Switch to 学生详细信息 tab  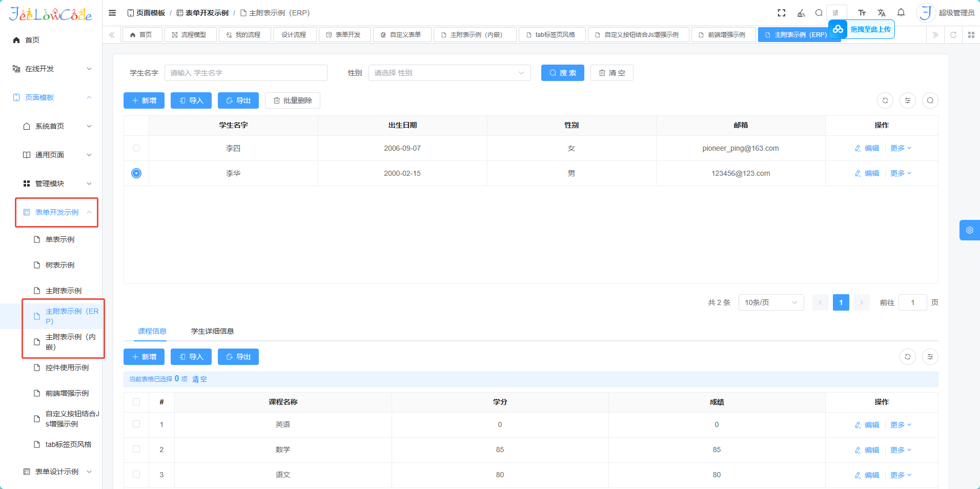pos(212,331)
